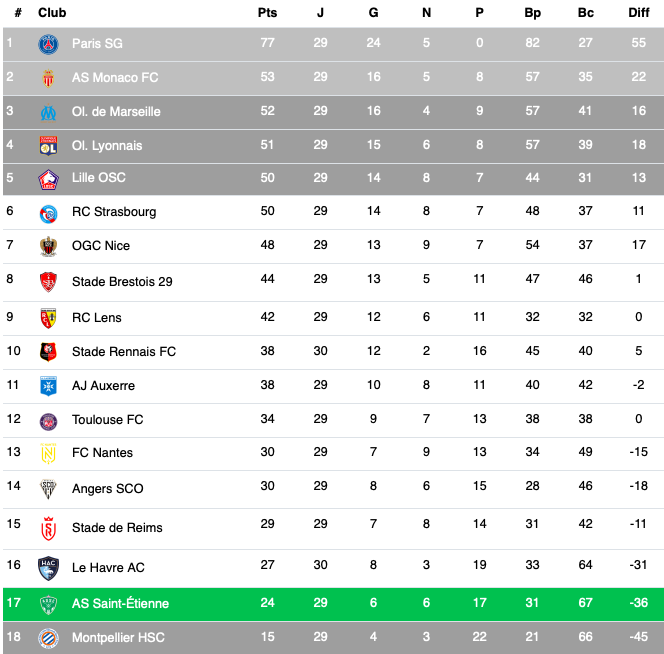The image size is (664, 654).
Task: Click the AS Monaco FC crest icon
Action: point(48,78)
